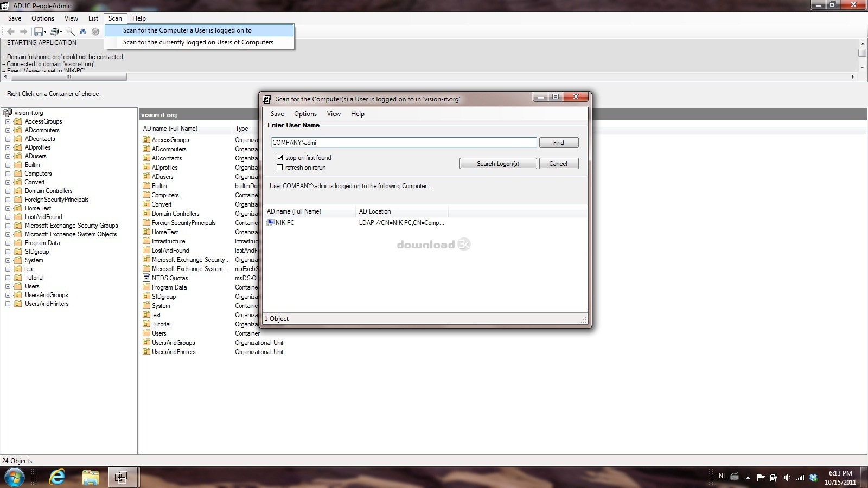Image resolution: width=868 pixels, height=488 pixels.
Task: Expand the Domain Controllers tree node
Action: 8,191
